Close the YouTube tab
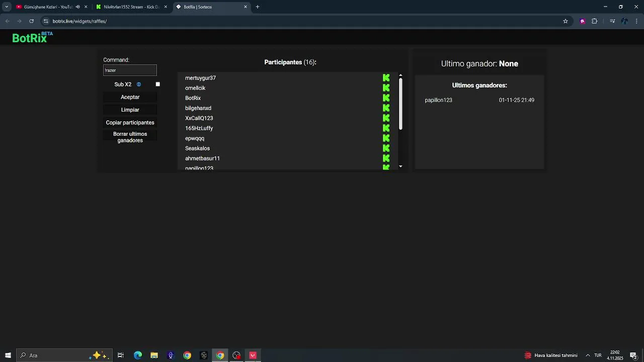This screenshot has height=362, width=644. (86, 7)
